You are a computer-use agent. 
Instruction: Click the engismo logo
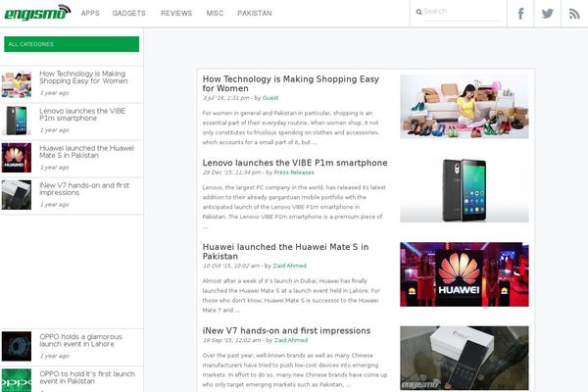[x=37, y=13]
